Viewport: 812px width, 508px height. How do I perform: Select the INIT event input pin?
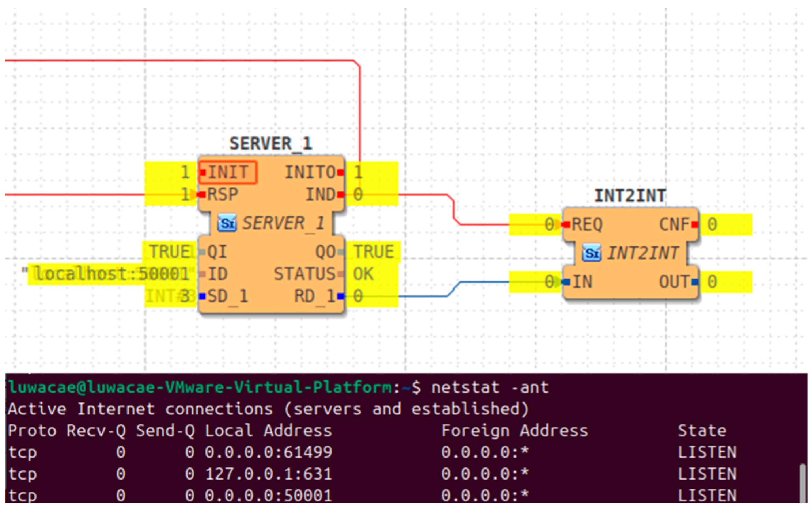coord(228,172)
